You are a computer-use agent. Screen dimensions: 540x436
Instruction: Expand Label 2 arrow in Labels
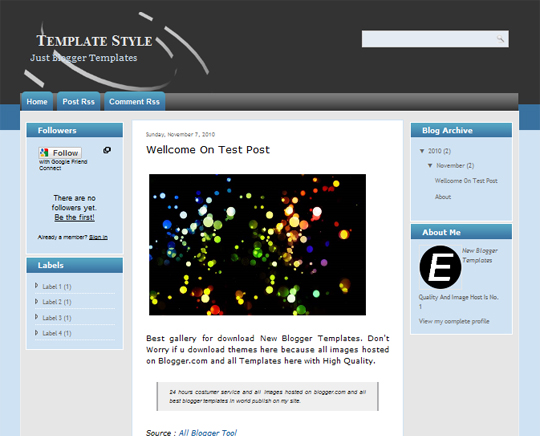[37, 301]
